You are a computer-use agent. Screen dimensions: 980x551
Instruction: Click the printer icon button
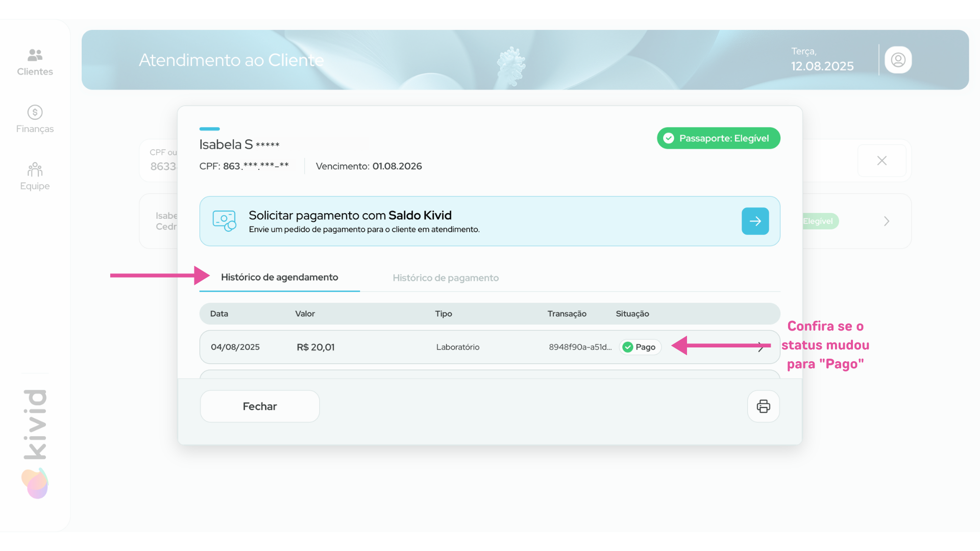(x=763, y=406)
